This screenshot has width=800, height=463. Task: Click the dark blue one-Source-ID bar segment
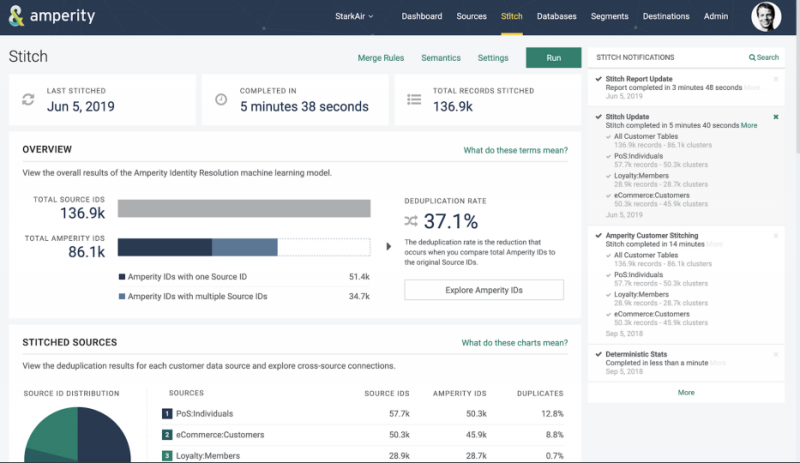pyautogui.click(x=165, y=247)
